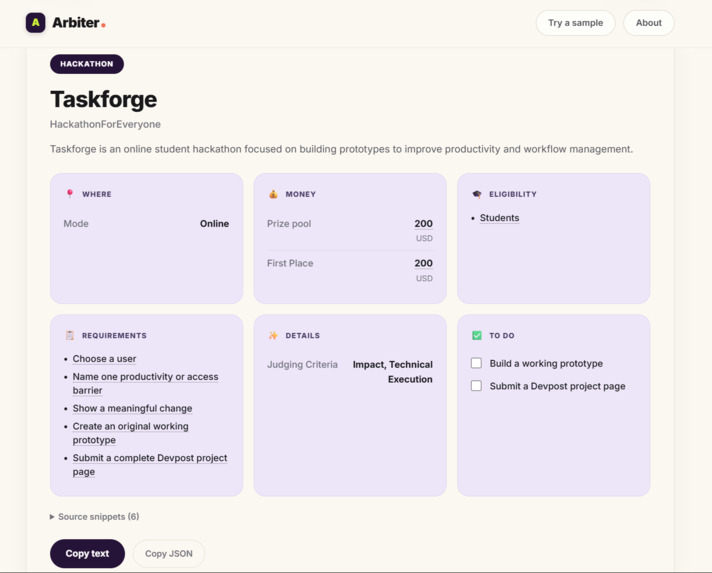Click the REQUIREMENTS card heading
This screenshot has width=712, height=573.
coord(114,336)
